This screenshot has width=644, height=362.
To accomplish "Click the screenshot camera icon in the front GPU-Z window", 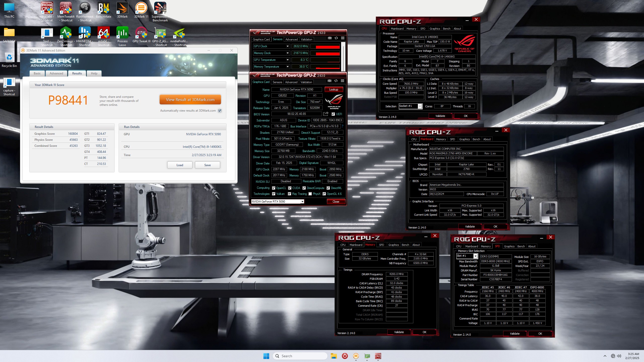I will click(x=330, y=81).
